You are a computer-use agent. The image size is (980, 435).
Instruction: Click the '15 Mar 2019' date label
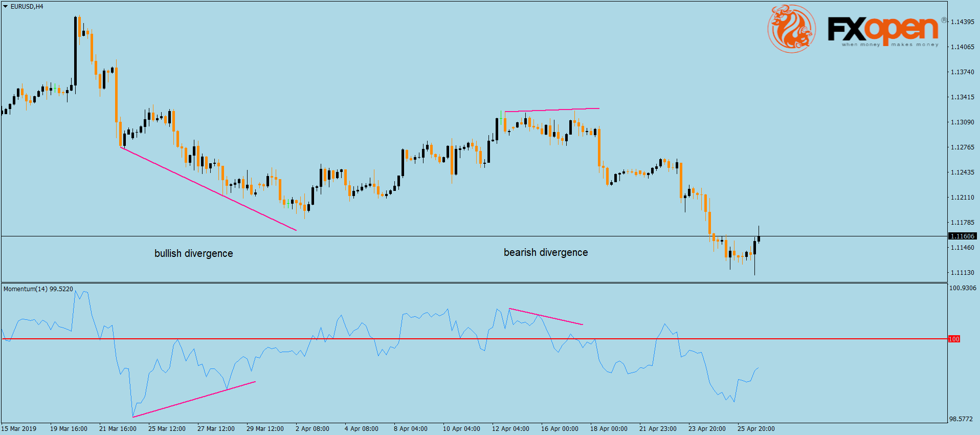click(19, 429)
